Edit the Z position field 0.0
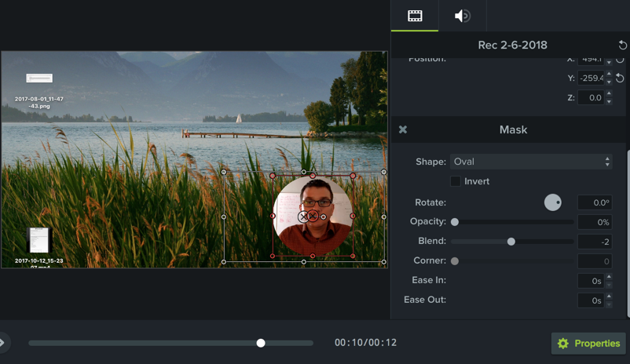 [591, 97]
